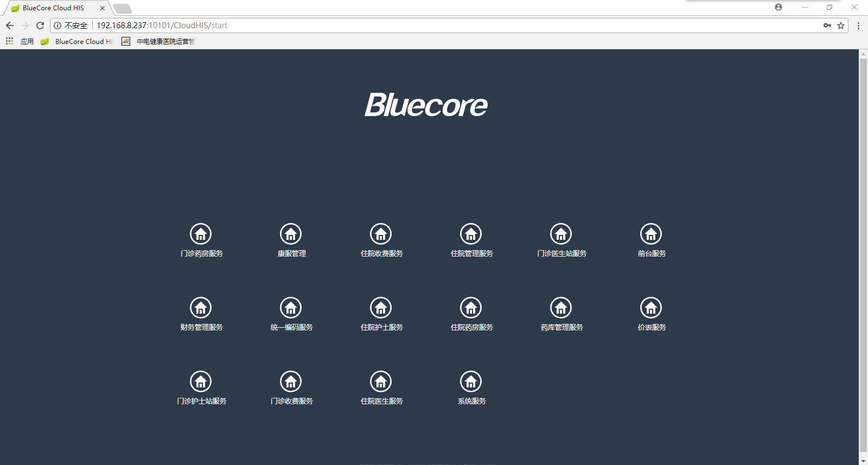Viewport: 868px width, 465px height.
Task: Open BlueCore Cloud HIS bookmark
Action: click(77, 41)
